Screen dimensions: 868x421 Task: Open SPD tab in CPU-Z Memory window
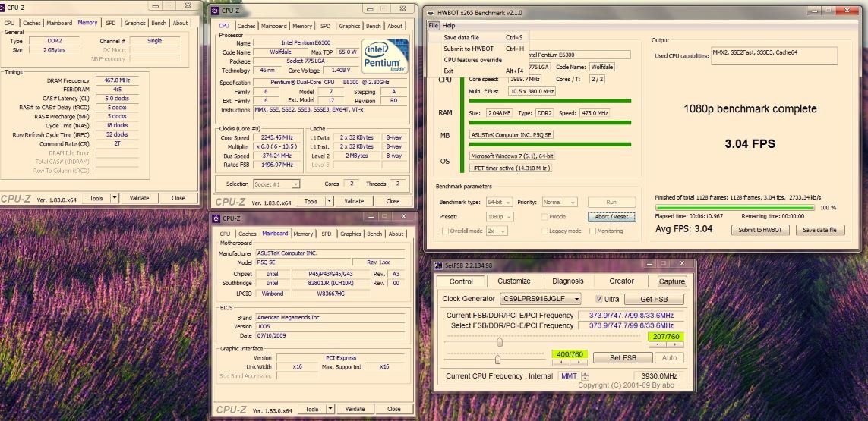pos(111,24)
